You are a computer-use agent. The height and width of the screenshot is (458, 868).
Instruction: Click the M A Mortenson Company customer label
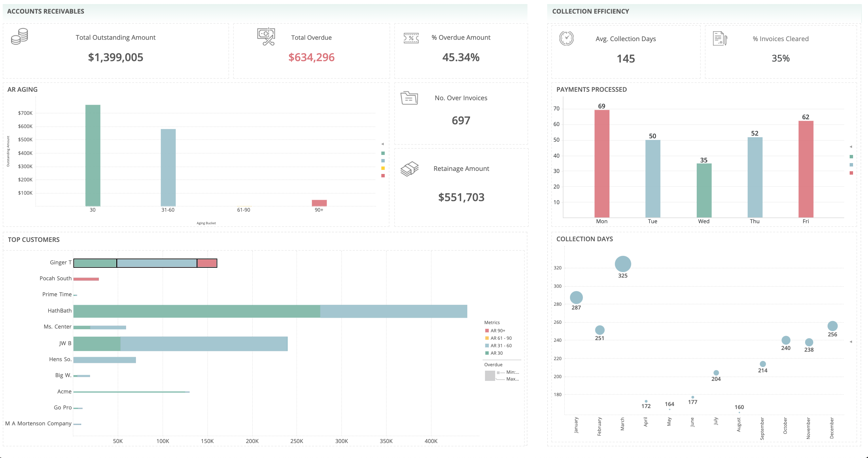coord(38,423)
